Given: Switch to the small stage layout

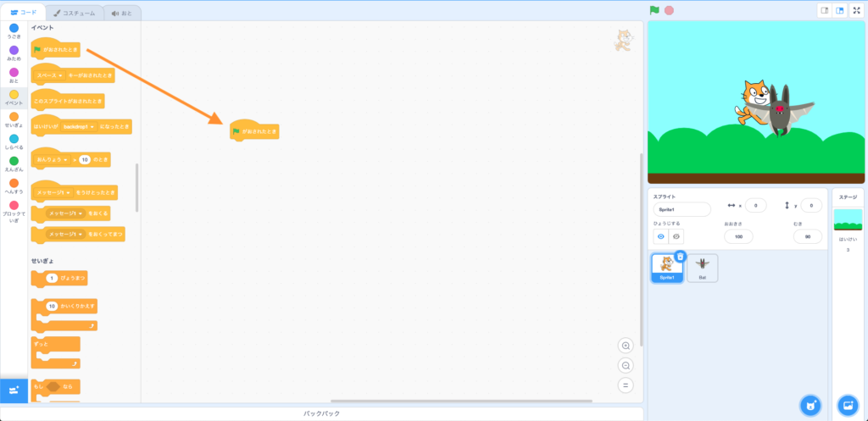Looking at the screenshot, I should point(823,10).
